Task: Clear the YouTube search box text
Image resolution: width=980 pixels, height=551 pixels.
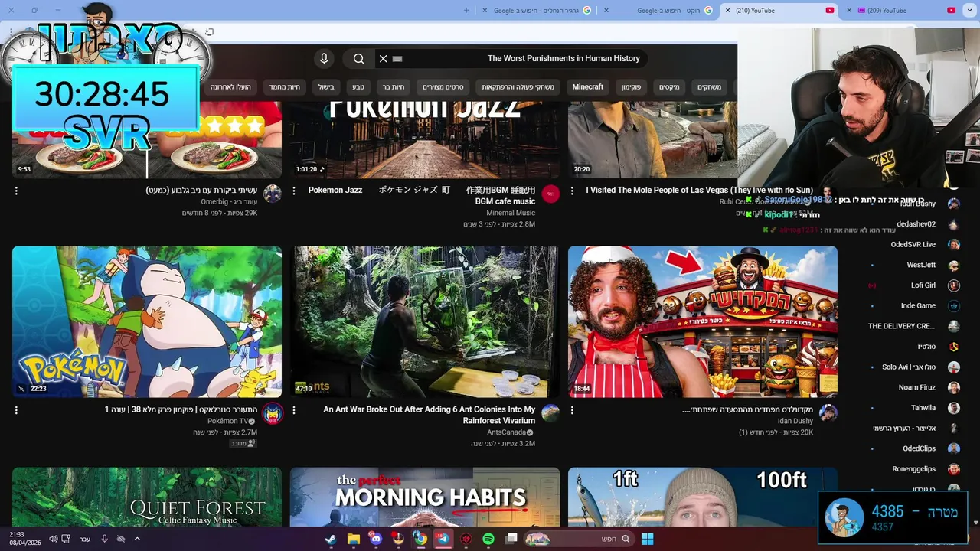Action: pyautogui.click(x=384, y=58)
